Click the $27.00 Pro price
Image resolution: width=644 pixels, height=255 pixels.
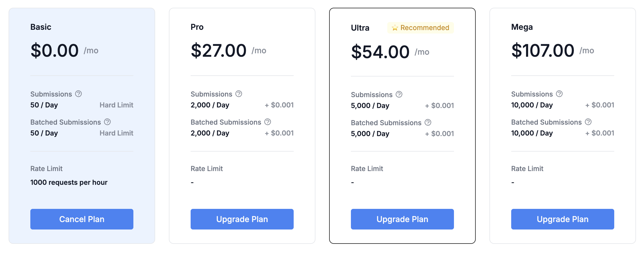click(x=219, y=50)
